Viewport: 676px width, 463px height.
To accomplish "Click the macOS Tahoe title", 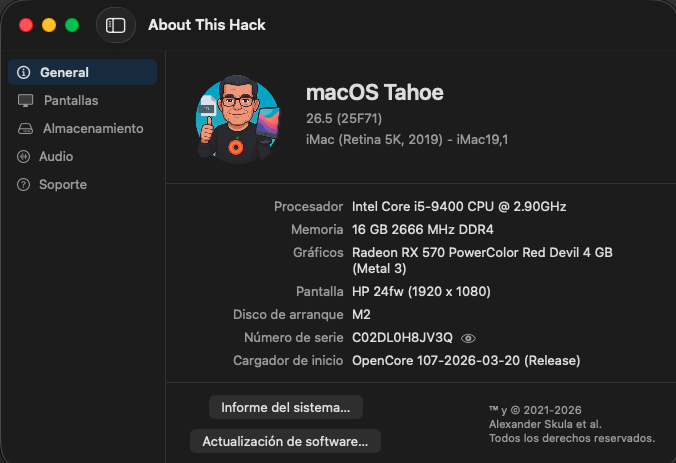I will [375, 92].
